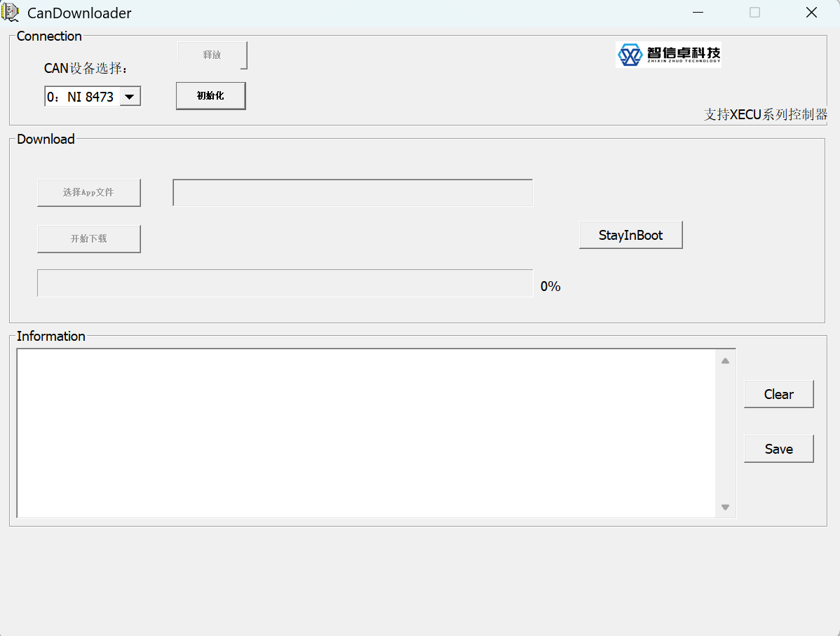
Task: Click inside the Information log text area
Action: pos(365,433)
